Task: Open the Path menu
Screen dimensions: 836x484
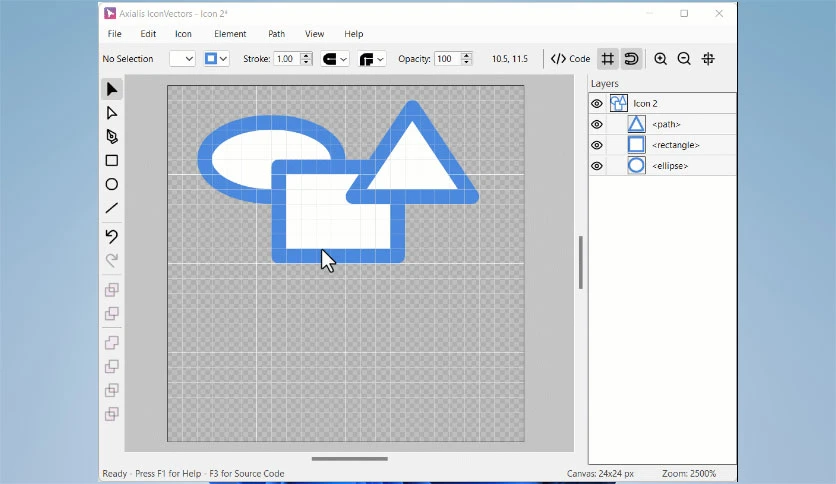Action: pos(276,34)
